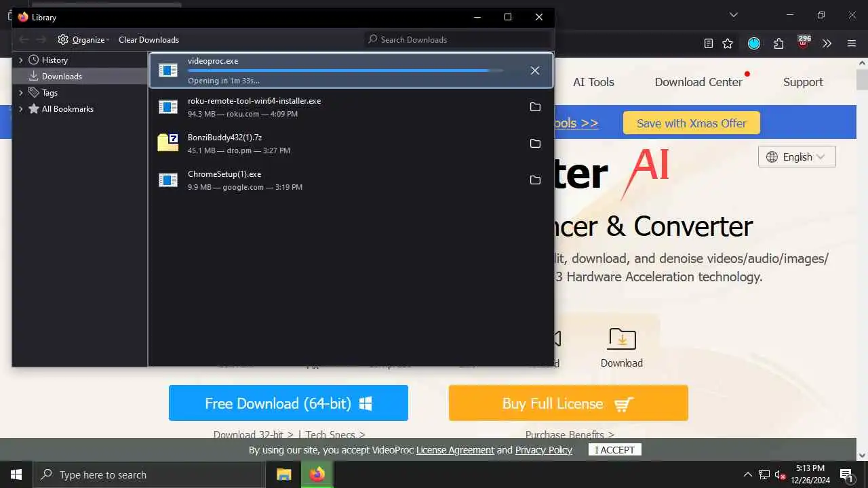Screen dimensions: 868x488
Task: Open the Support menu
Action: point(803,82)
